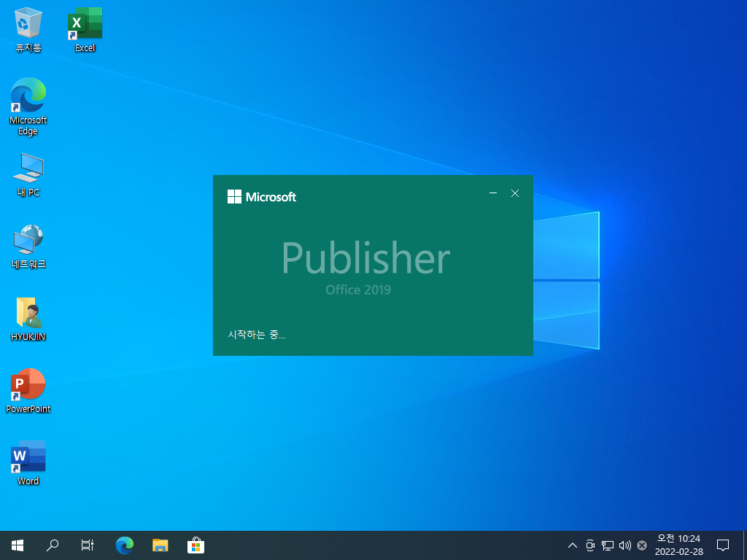Image resolution: width=747 pixels, height=560 pixels.
Task: Close the Publisher splash screen
Action: 515,192
